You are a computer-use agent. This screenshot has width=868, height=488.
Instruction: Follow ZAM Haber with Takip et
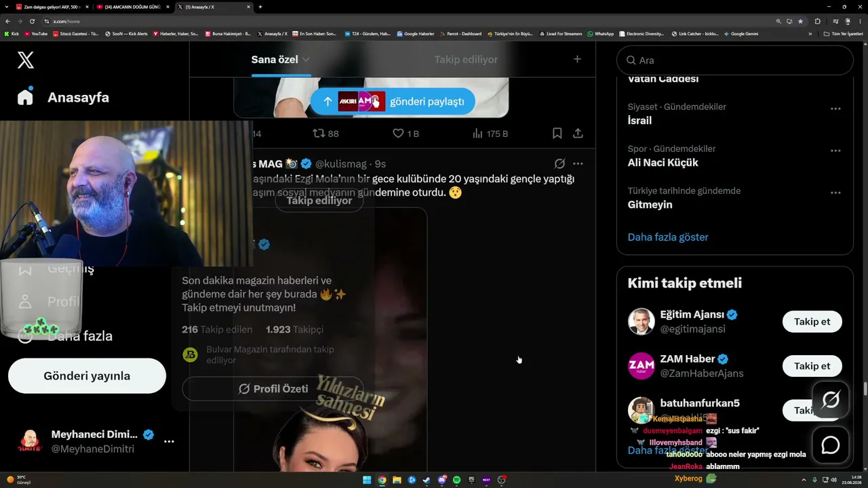pyautogui.click(x=812, y=366)
